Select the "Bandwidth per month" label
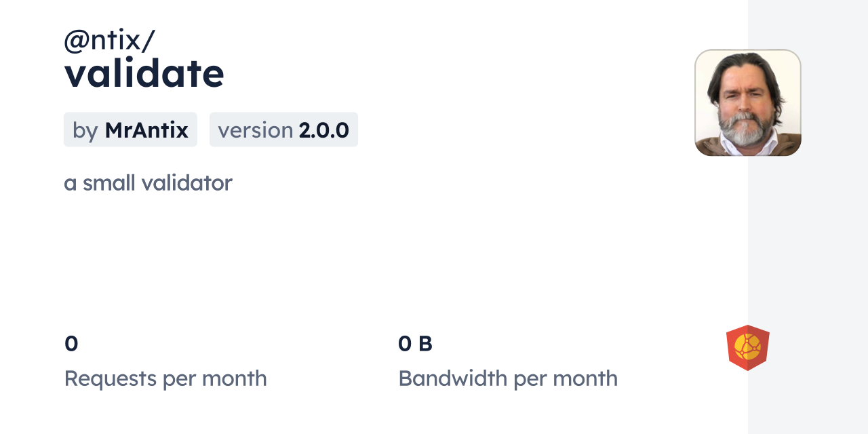Image resolution: width=868 pixels, height=434 pixels. 508,378
